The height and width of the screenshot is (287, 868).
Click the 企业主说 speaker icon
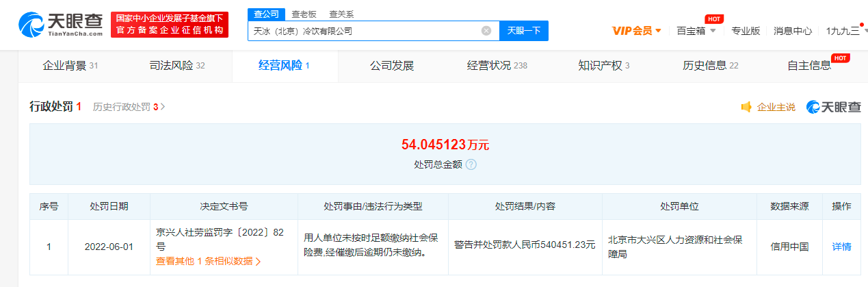coord(746,107)
